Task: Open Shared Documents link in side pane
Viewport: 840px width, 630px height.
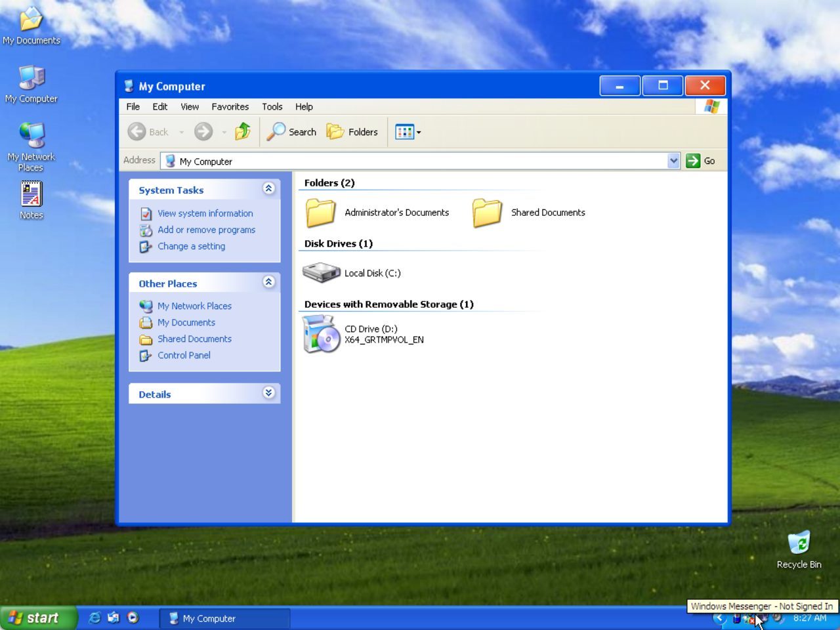Action: tap(195, 339)
